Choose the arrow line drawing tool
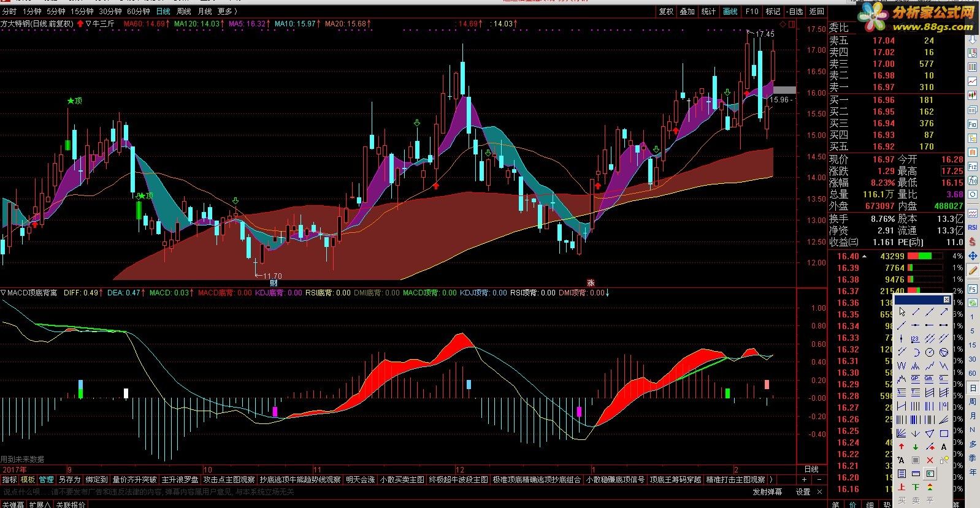Image resolution: width=980 pixels, height=508 pixels. coord(944,312)
